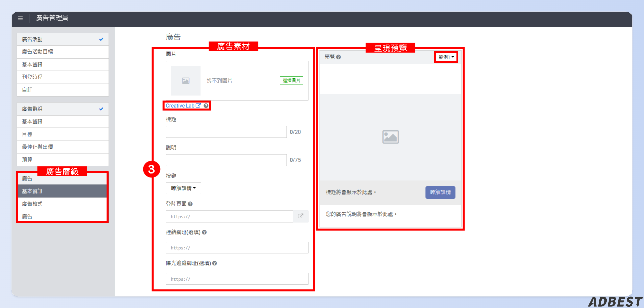Click the green 選擇圖片 button
The height and width of the screenshot is (308, 644).
point(291,81)
